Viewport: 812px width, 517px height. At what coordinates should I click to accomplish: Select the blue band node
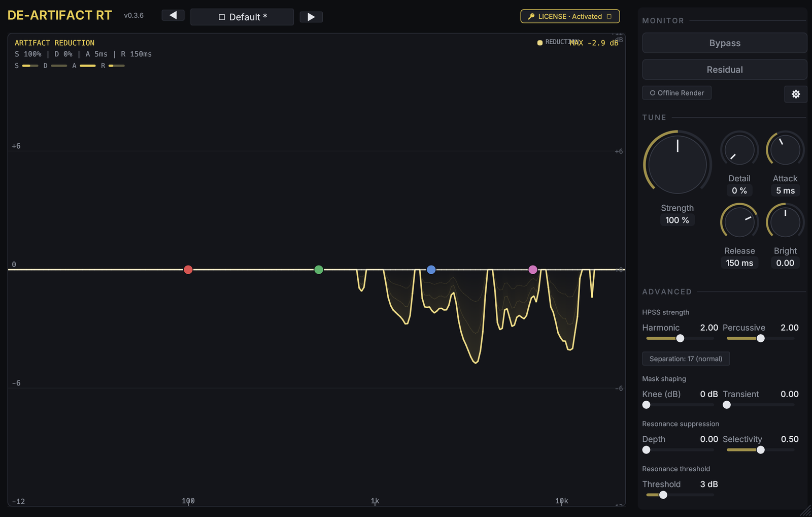click(431, 270)
